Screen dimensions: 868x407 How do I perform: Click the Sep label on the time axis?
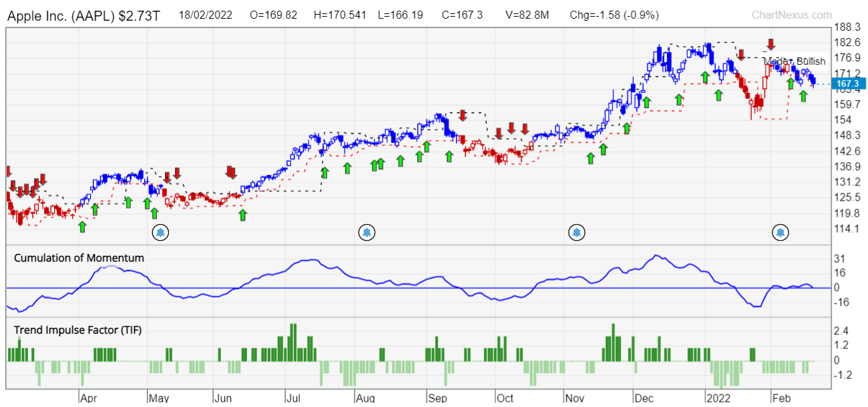click(x=438, y=398)
